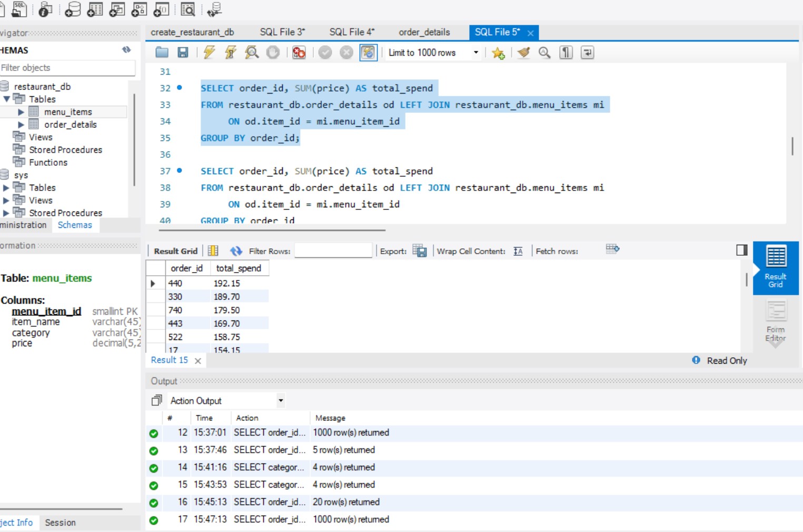Search table data icon in main toolbar
Image resolution: width=803 pixels, height=532 pixels.
click(x=188, y=9)
